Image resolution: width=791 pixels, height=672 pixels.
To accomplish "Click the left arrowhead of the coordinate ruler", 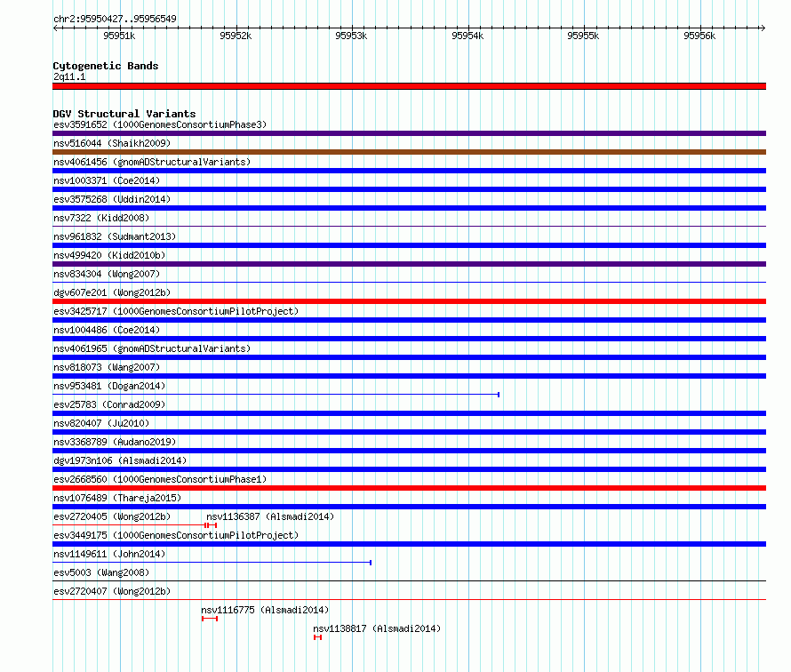I will (55, 28).
